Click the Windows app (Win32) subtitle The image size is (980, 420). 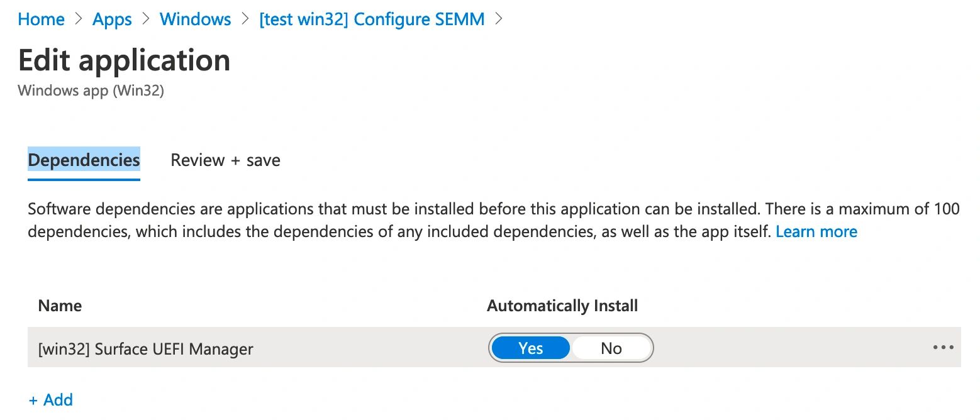91,91
